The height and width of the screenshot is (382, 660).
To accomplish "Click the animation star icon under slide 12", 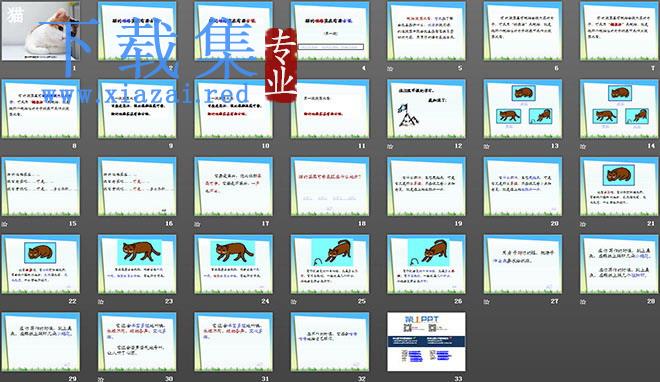I will pos(390,146).
